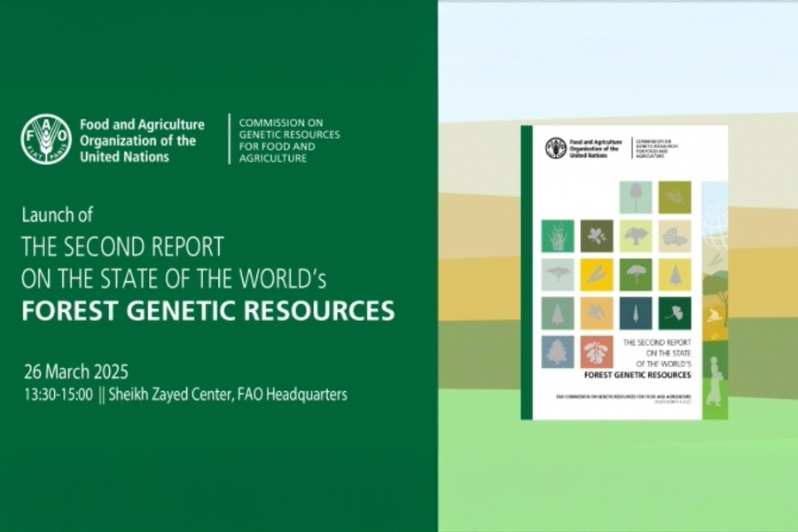Click the globe illustration on cover edge
This screenshot has width=798, height=532.
tap(716, 224)
